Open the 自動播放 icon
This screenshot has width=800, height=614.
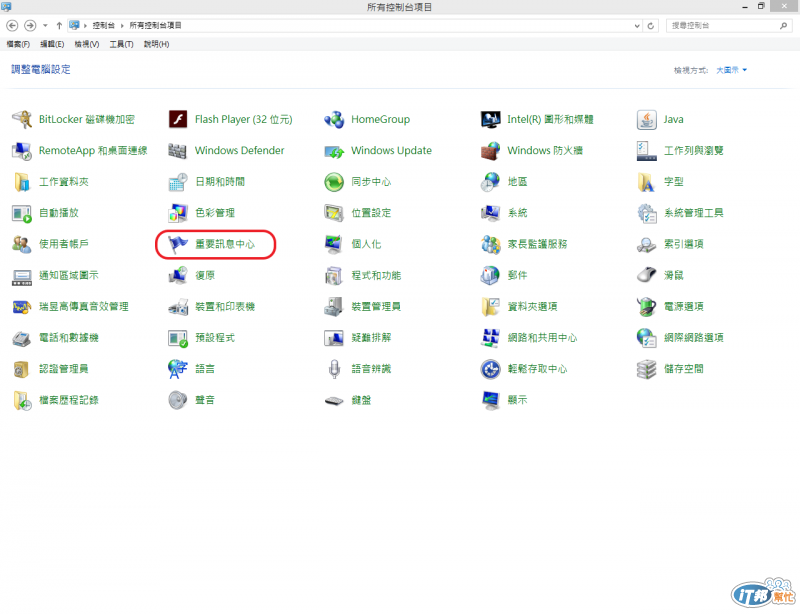(22, 213)
